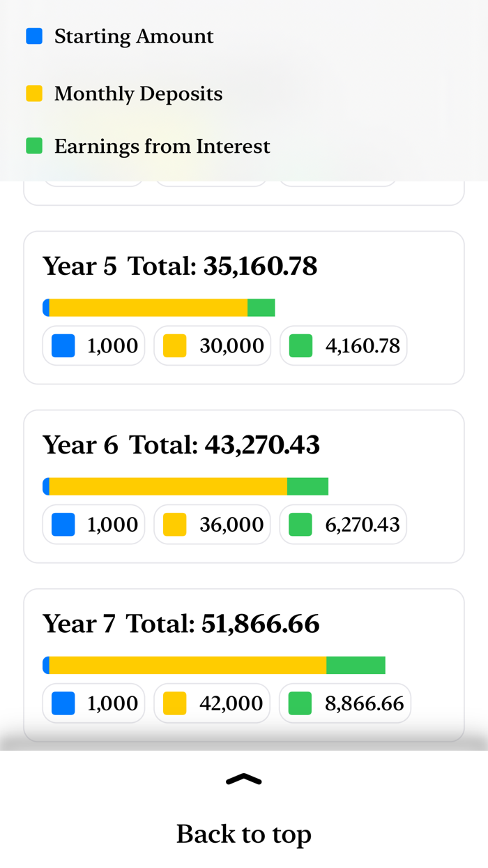Click the Back to top link

coord(244,833)
